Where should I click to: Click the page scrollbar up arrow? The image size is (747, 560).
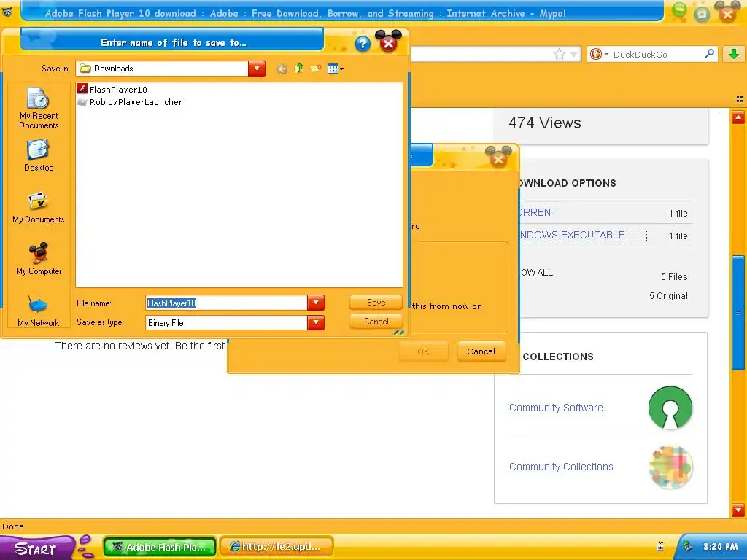tap(738, 117)
